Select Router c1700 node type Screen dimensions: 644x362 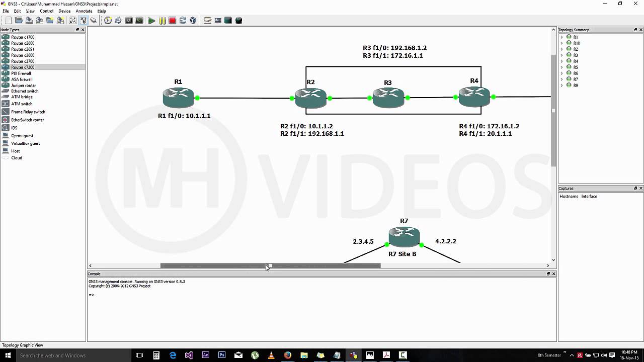pyautogui.click(x=43, y=37)
